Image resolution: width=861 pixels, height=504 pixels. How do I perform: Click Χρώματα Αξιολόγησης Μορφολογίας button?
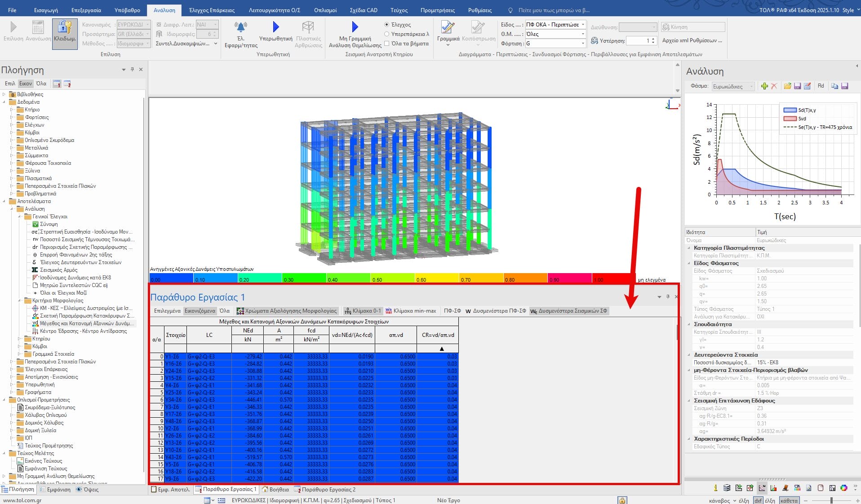pyautogui.click(x=287, y=311)
